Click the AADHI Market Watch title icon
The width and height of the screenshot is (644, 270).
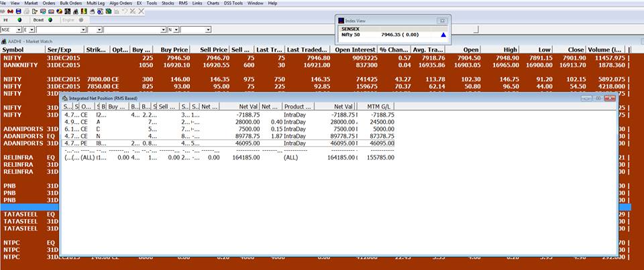coord(3,42)
